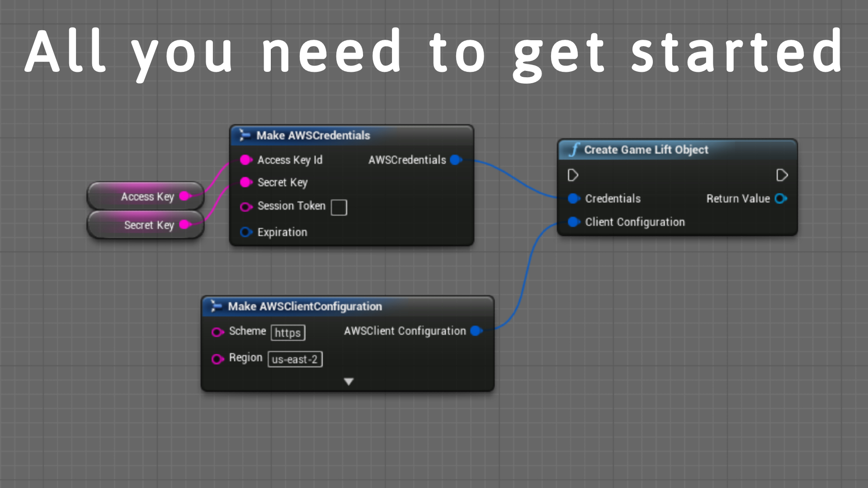Click the 'Client Configuration' pin label
Image resolution: width=868 pixels, height=488 pixels.
pos(635,222)
